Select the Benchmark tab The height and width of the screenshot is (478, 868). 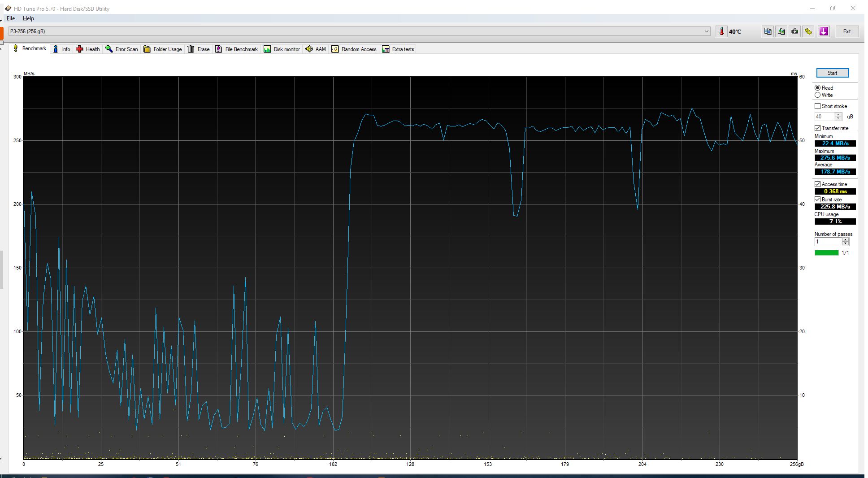30,48
